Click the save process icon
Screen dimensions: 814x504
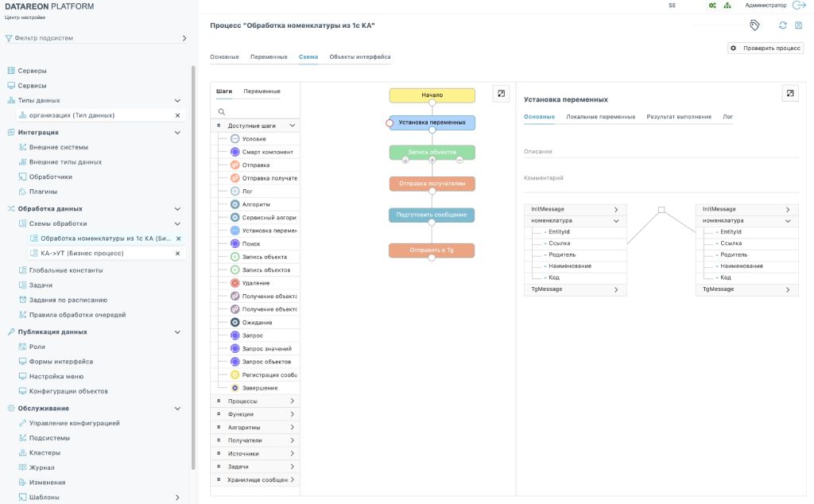(798, 25)
